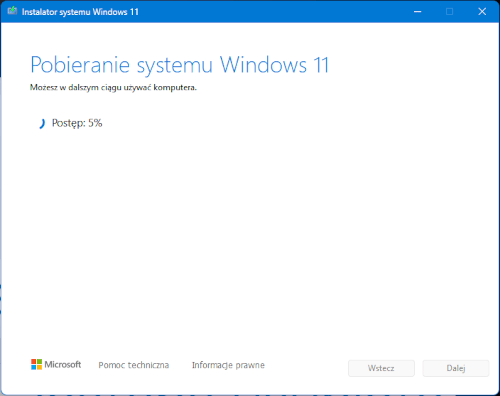The height and width of the screenshot is (396, 500).
Task: Click text Możesz w dalszym ciągu używać komputera
Action: (x=113, y=88)
